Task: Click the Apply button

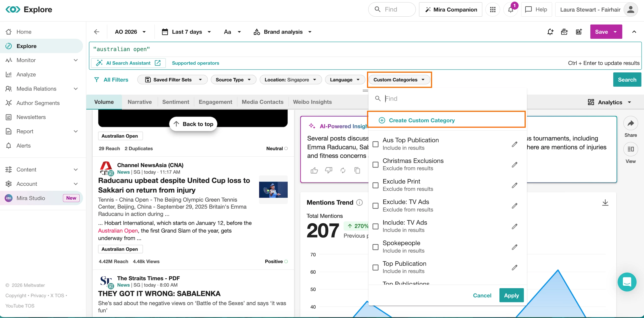Action: 511,295
